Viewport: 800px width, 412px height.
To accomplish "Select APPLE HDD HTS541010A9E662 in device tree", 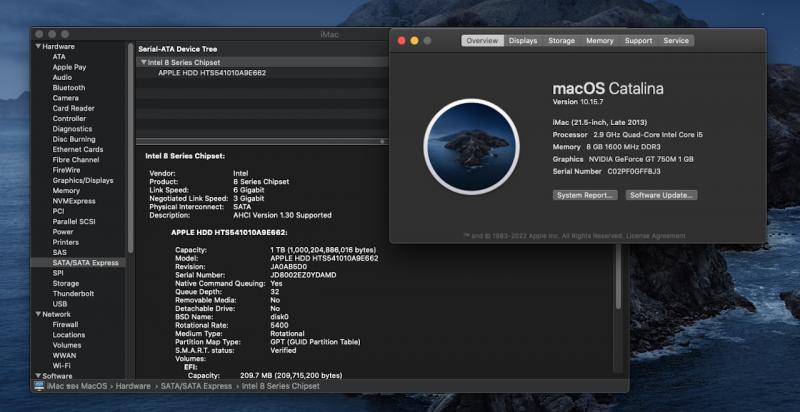I will click(x=212, y=73).
